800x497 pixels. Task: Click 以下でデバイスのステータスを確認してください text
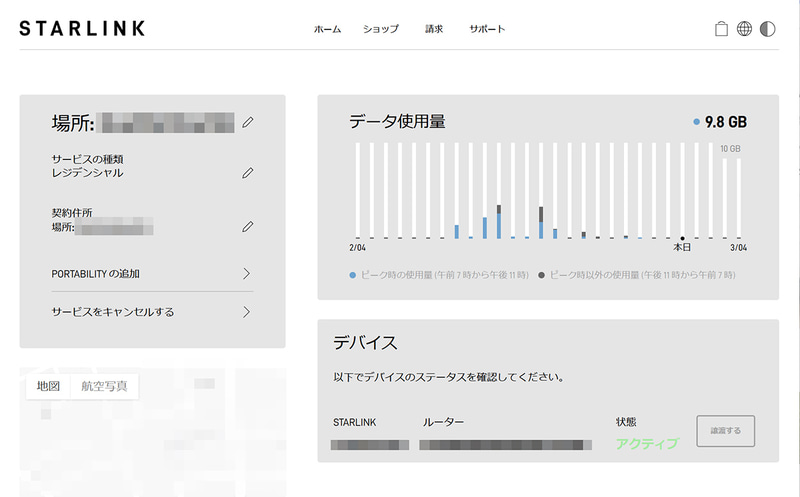[x=448, y=377]
